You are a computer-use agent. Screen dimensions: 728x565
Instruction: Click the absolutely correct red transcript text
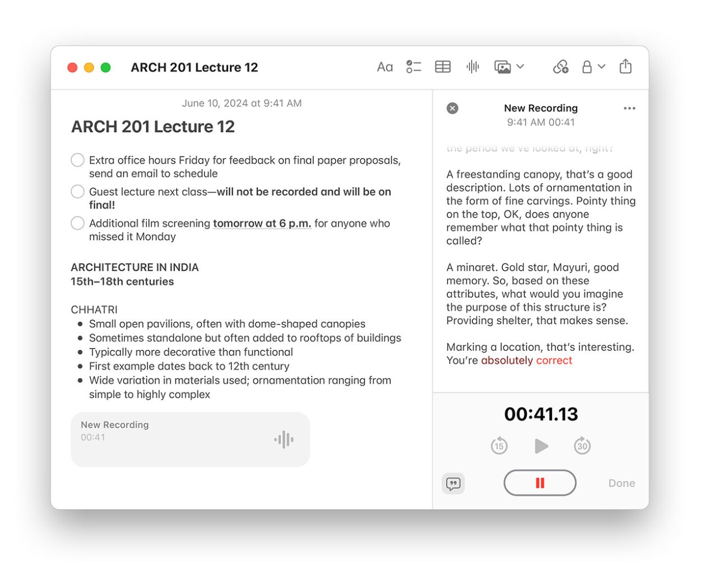[x=526, y=360]
